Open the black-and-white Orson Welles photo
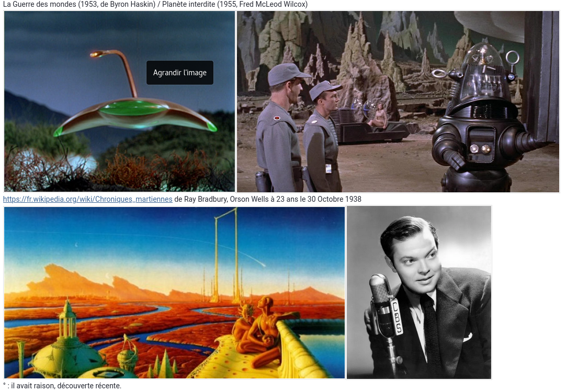The height and width of the screenshot is (392, 566). pos(419,293)
